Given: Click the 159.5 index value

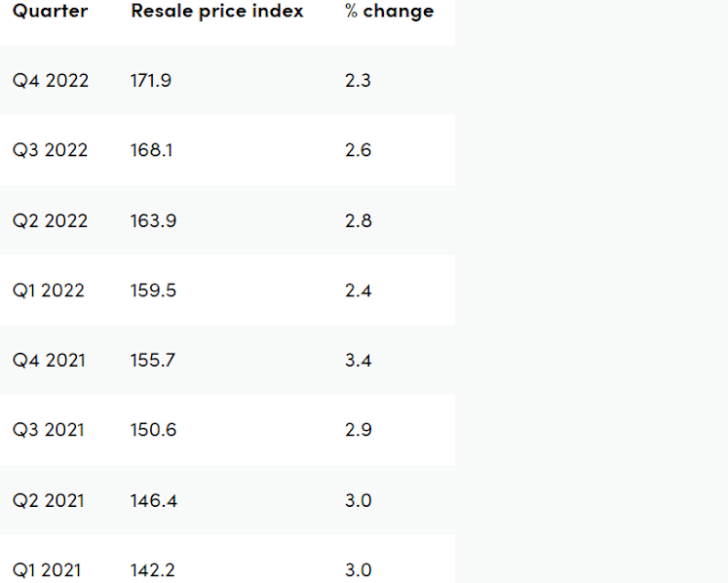Looking at the screenshot, I should point(153,291).
